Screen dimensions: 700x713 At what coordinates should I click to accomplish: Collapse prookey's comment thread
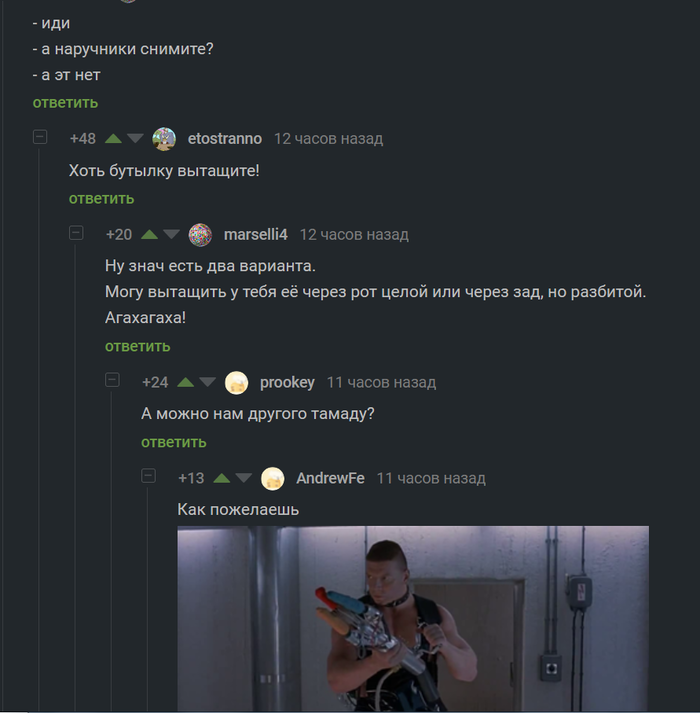pyautogui.click(x=112, y=380)
